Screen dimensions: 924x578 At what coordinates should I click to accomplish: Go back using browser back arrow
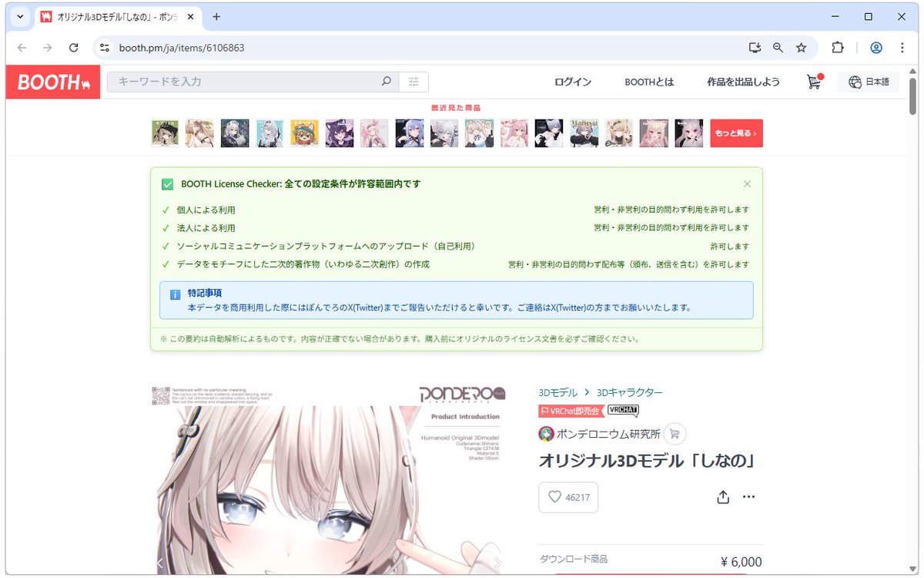pos(22,48)
